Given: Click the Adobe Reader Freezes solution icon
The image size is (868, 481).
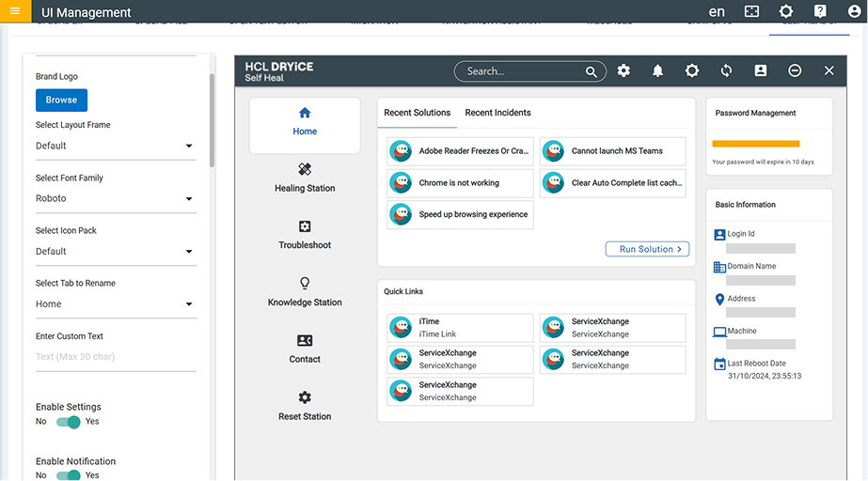Looking at the screenshot, I should [401, 151].
